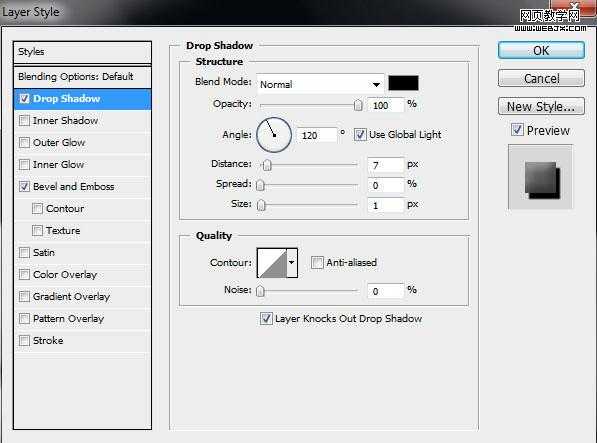Click the Size value field
This screenshot has width=597, height=443.
pos(385,206)
